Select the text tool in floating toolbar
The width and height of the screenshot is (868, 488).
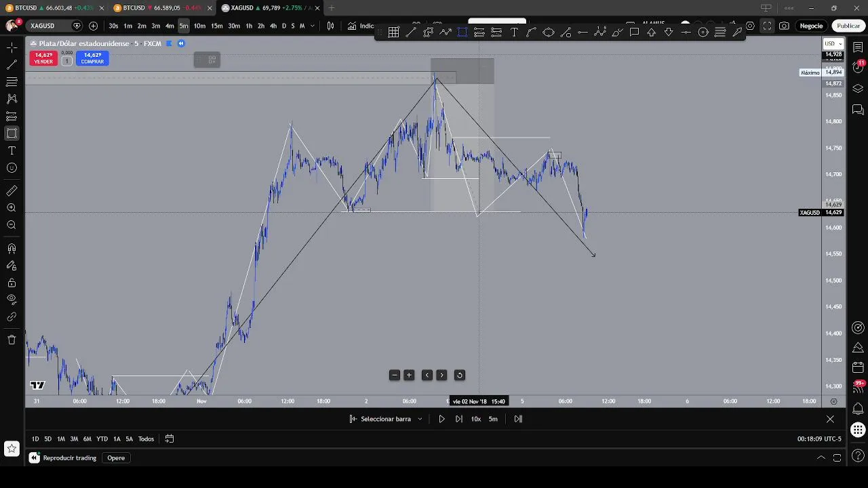pyautogui.click(x=514, y=32)
